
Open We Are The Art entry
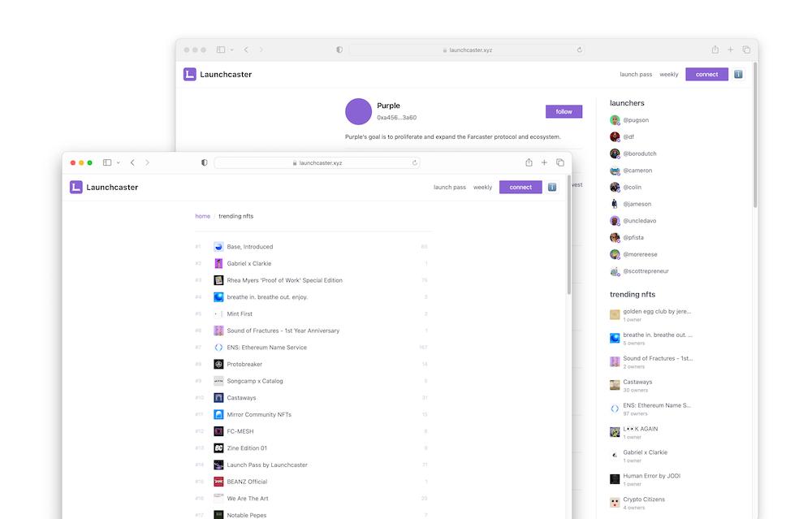point(313,498)
